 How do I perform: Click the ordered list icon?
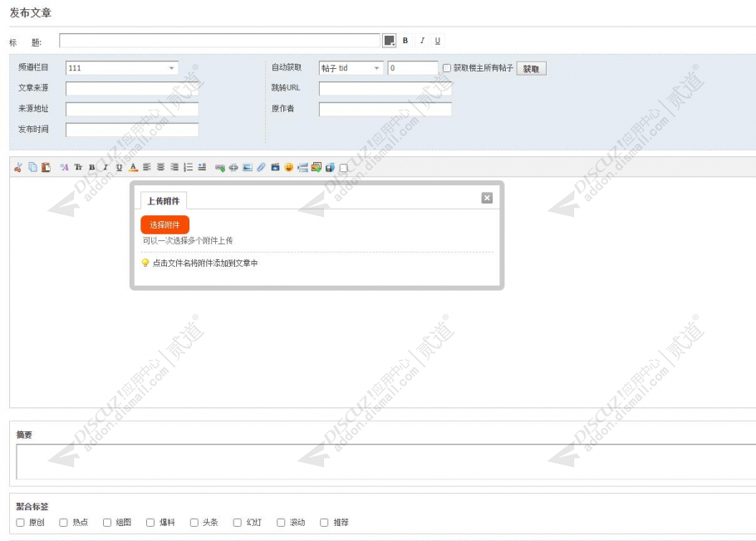[188, 167]
